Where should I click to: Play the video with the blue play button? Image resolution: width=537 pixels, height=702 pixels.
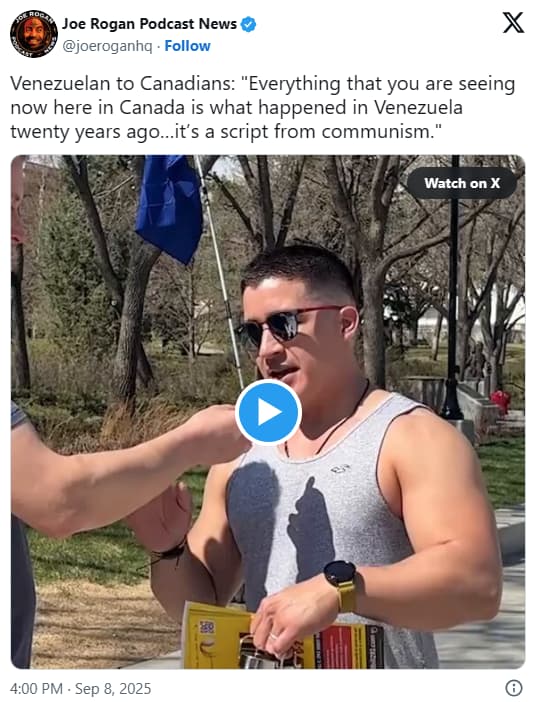pos(268,412)
